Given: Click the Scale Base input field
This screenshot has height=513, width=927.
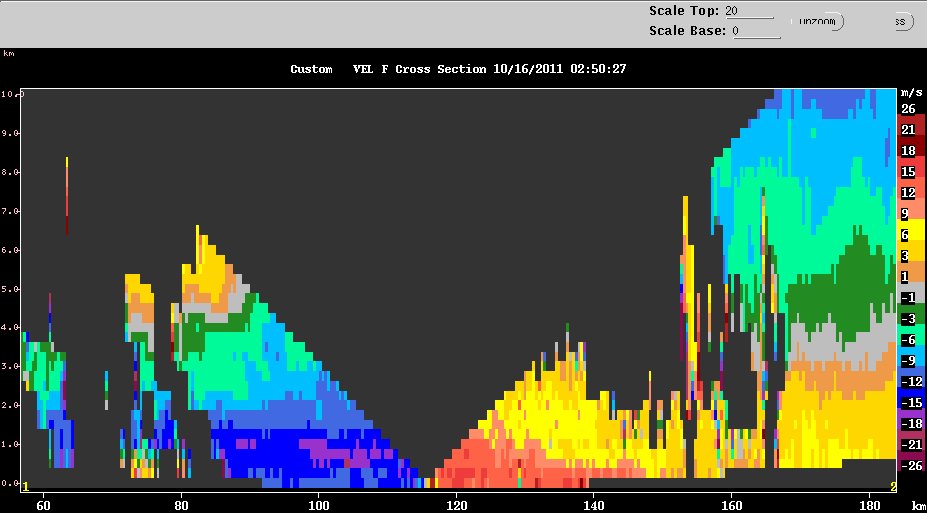Looking at the screenshot, I should [757, 31].
